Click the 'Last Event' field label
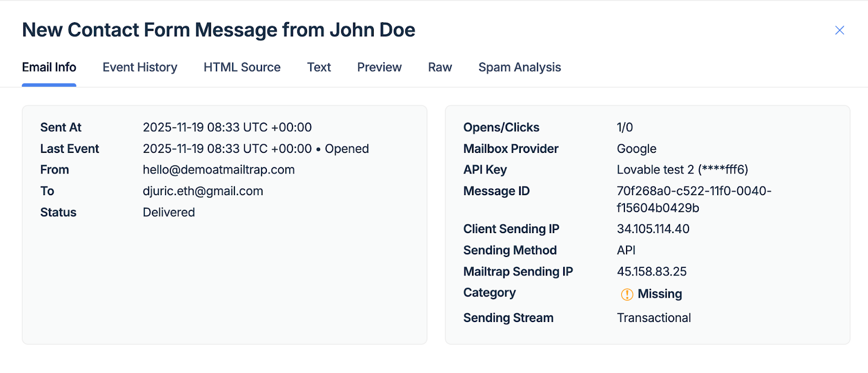Screen dimensions: 868x373 69,149
